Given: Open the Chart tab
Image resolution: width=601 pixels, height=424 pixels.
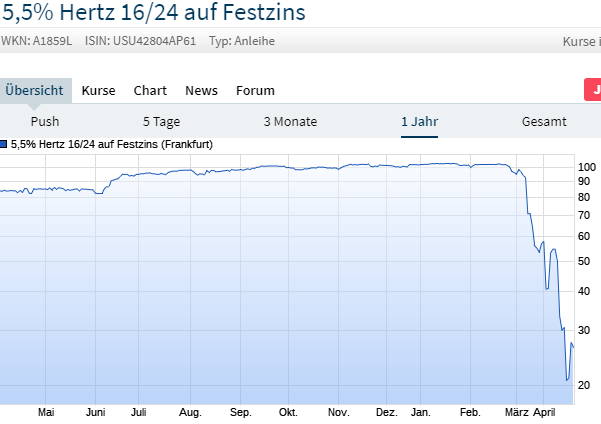Looking at the screenshot, I should pyautogui.click(x=150, y=91).
